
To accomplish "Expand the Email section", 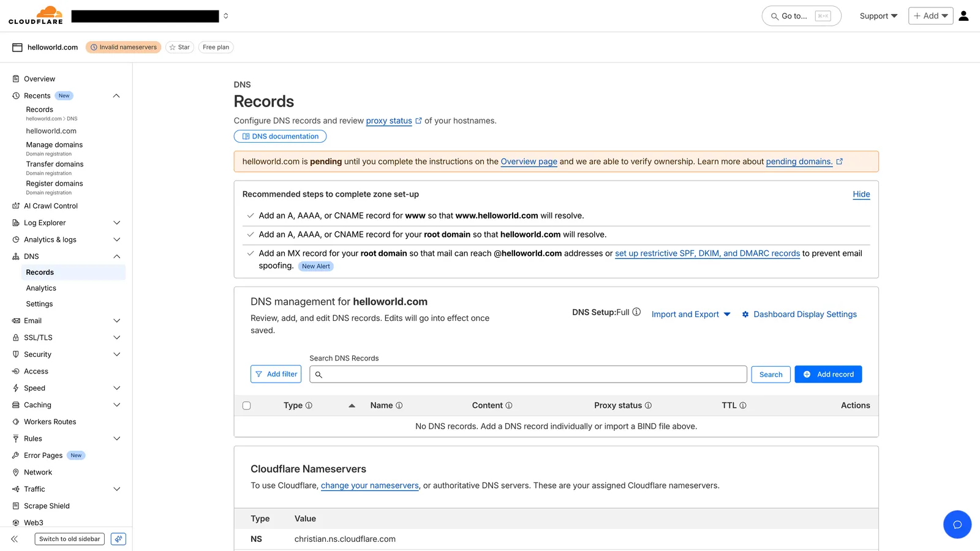I will pos(116,321).
